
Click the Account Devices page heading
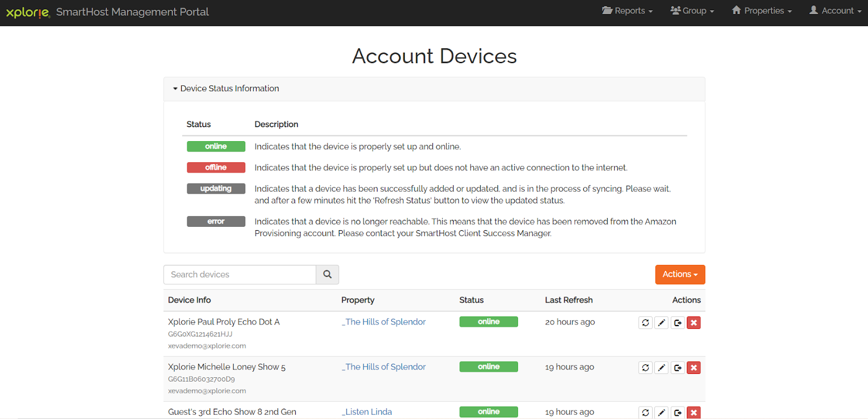[435, 56]
